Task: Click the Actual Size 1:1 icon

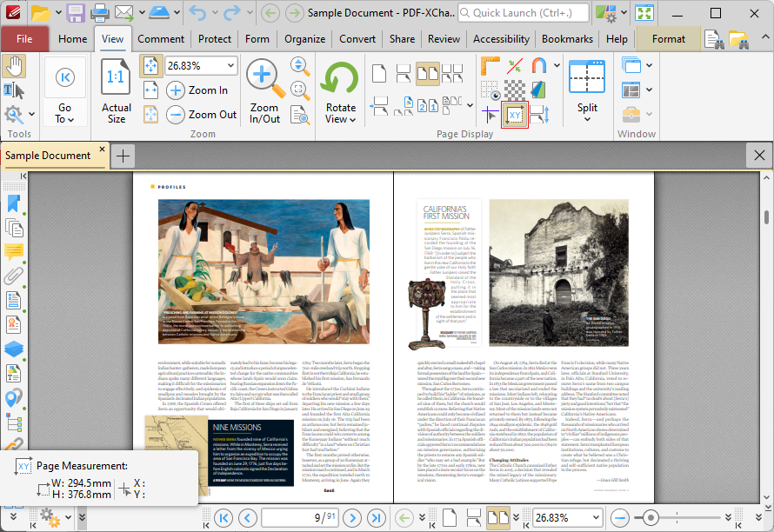Action: click(116, 76)
